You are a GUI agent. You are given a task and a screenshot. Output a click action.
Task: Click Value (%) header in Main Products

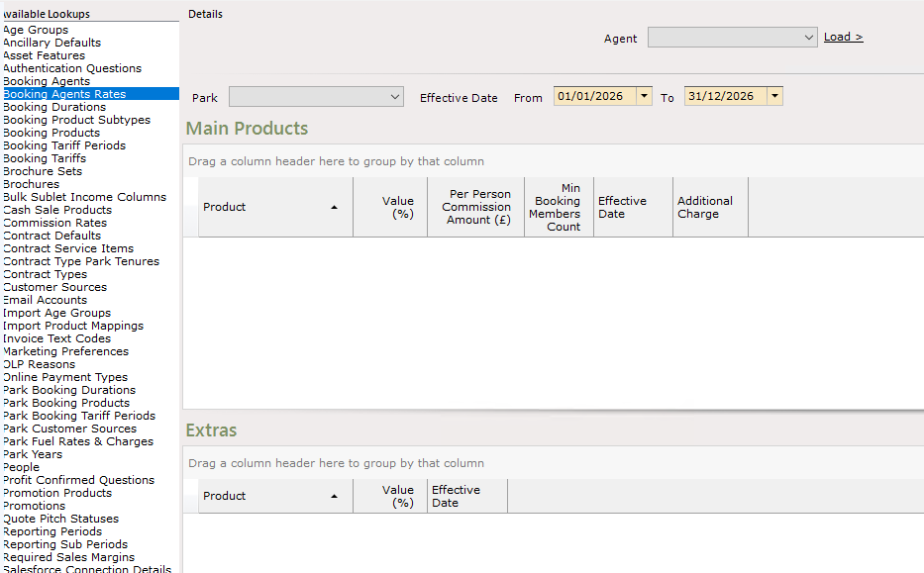point(390,207)
